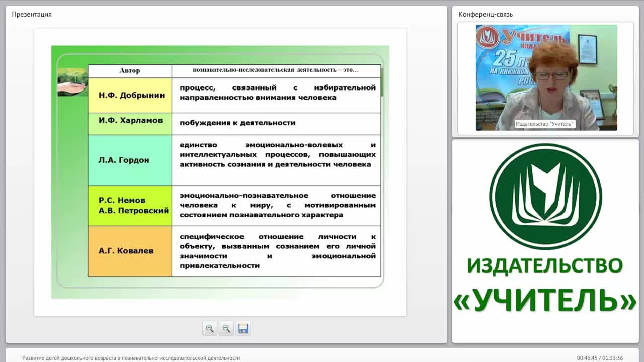644x362 pixels.
Task: Click the «УЧИТЕЛЬ» large green text
Action: click(x=545, y=300)
